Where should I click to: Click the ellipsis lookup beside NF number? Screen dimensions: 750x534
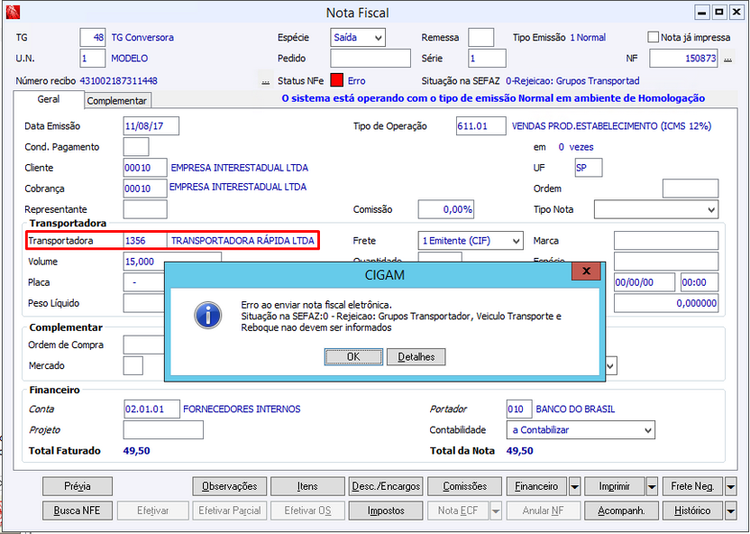[x=728, y=59]
